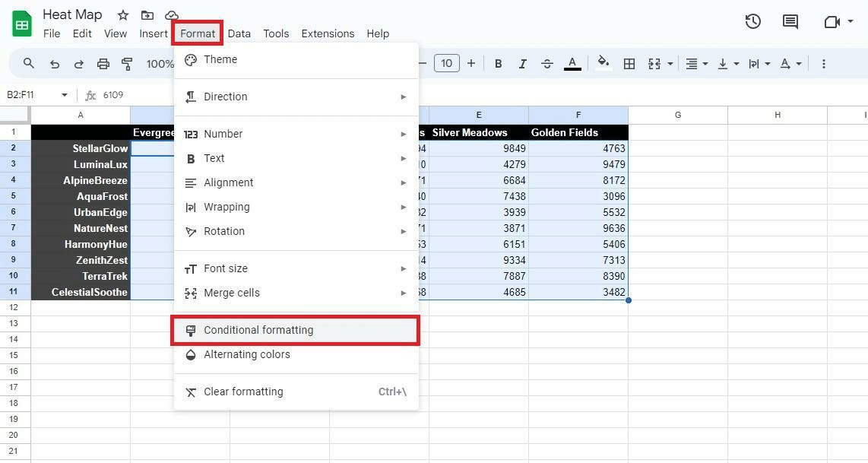Image resolution: width=868 pixels, height=463 pixels.
Task: Expand the Font size submenu
Action: [296, 268]
